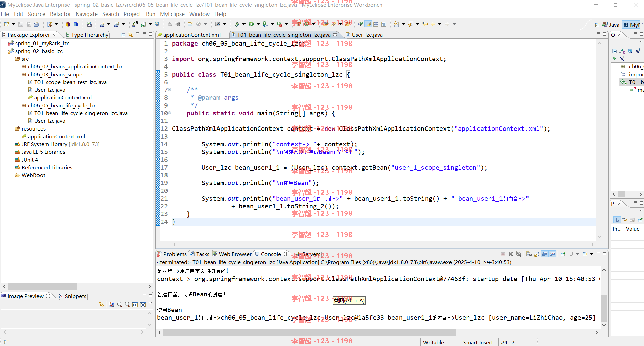The image size is (644, 346).
Task: Click Zoom In in Image Preview
Action: pos(127,305)
